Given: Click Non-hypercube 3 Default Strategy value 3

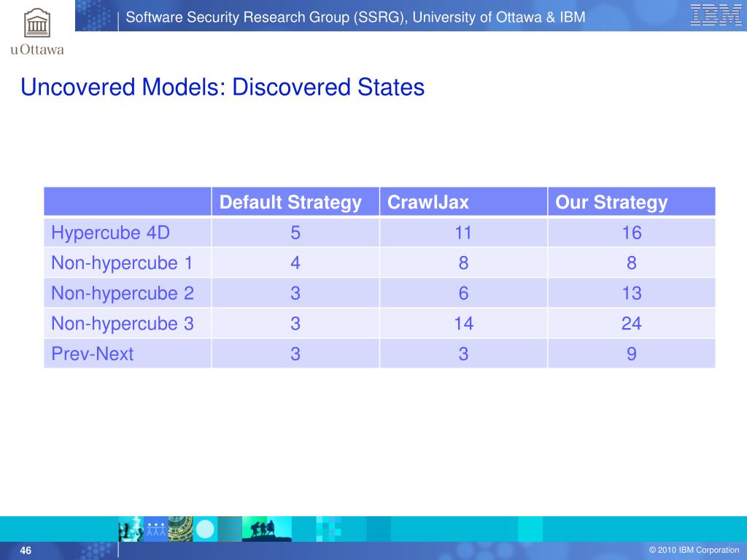Looking at the screenshot, I should (295, 324).
